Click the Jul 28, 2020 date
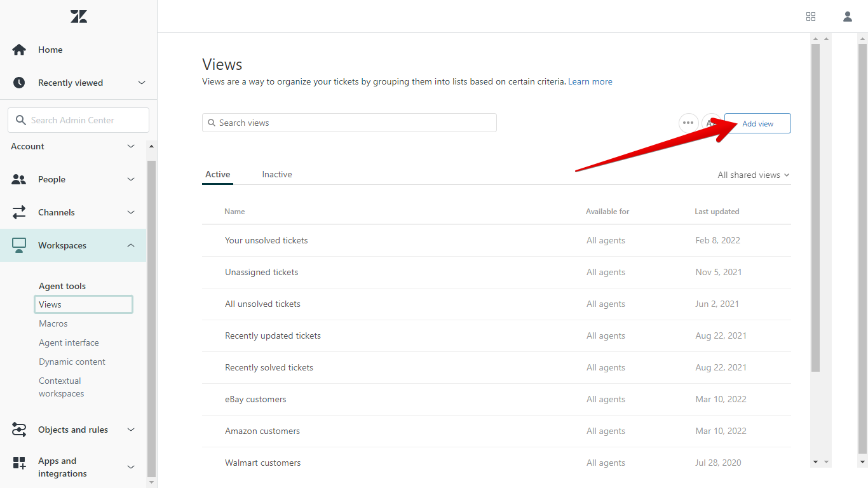 click(718, 463)
